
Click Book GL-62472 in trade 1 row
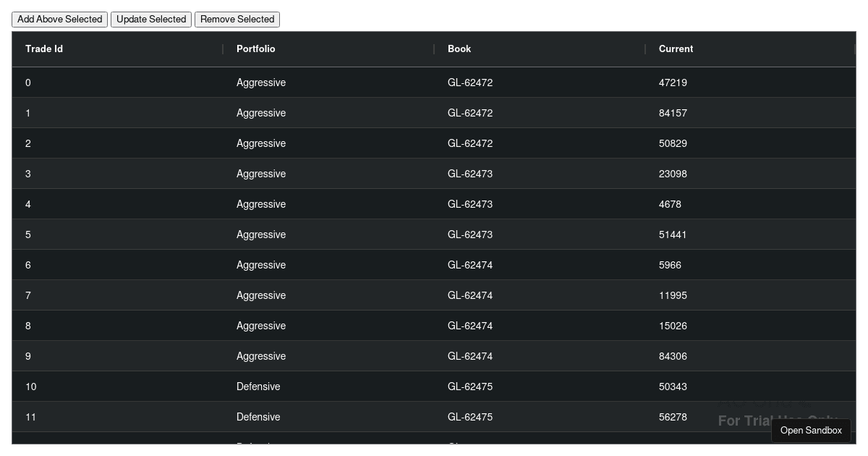pyautogui.click(x=470, y=113)
